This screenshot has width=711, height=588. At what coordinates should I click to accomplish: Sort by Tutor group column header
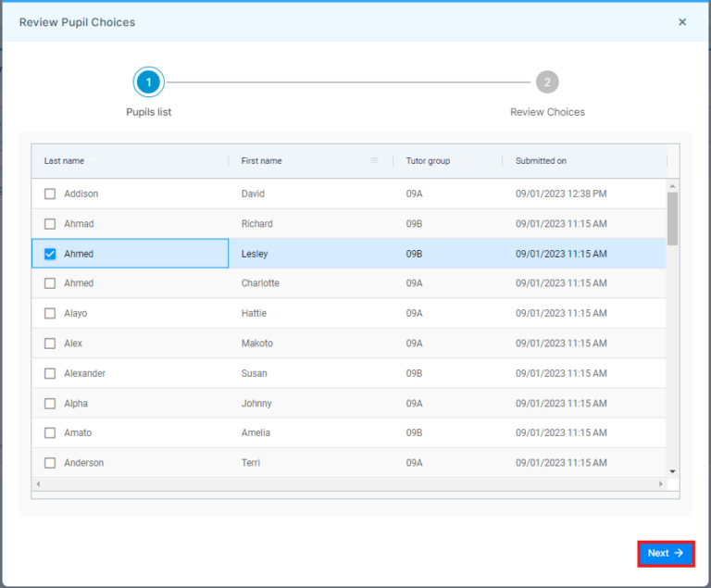(x=428, y=161)
